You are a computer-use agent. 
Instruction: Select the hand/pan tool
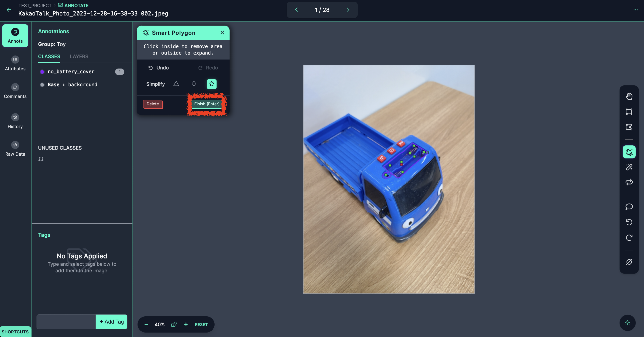[629, 97]
